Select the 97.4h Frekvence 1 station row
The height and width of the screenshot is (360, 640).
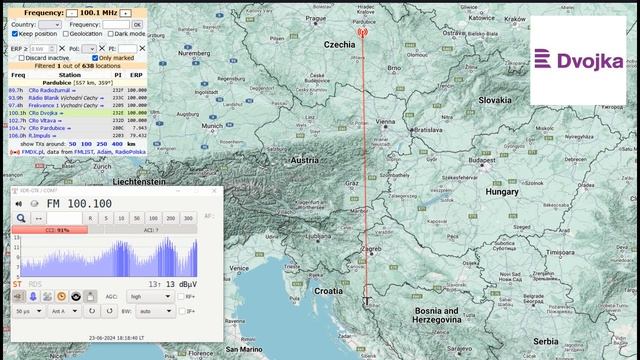pos(78,105)
